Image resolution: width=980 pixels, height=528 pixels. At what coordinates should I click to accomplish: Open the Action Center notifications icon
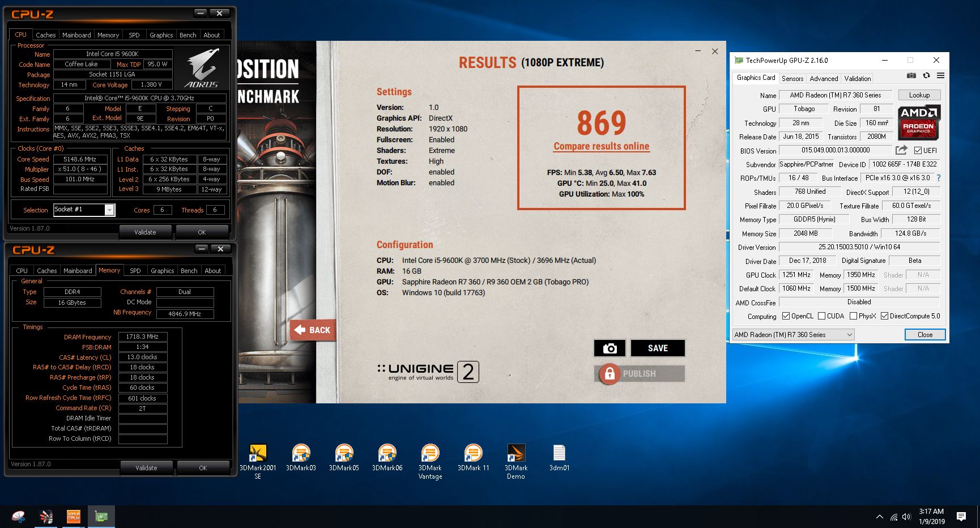click(961, 517)
